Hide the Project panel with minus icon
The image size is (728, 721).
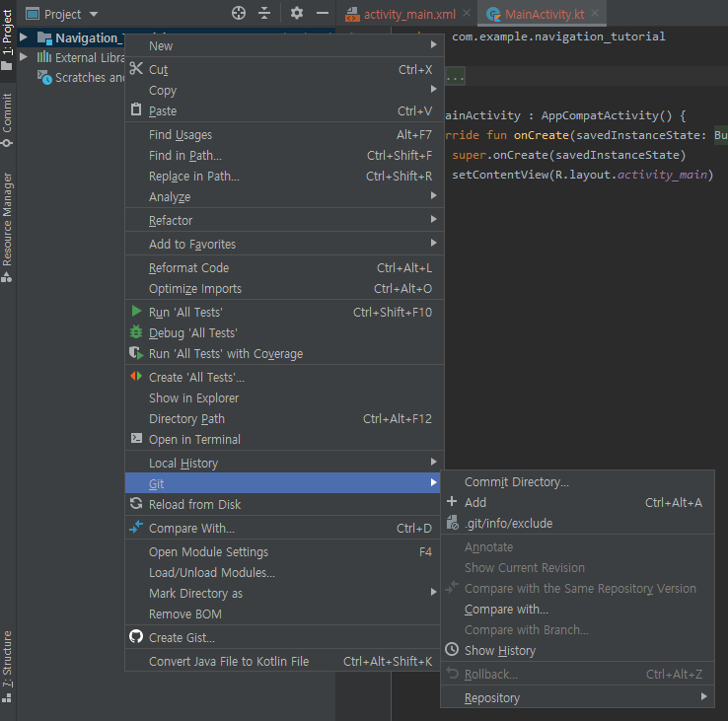tap(323, 14)
